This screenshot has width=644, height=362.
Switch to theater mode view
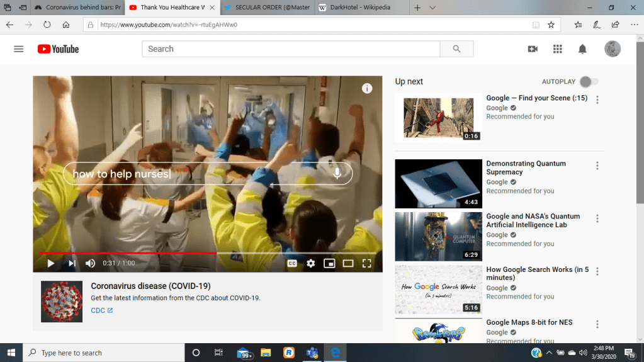click(x=348, y=263)
